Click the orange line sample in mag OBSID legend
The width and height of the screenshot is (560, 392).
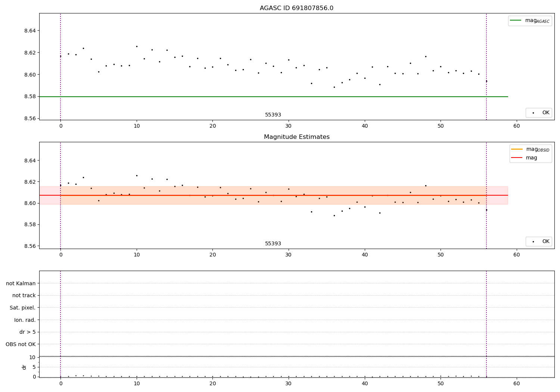tap(517, 149)
